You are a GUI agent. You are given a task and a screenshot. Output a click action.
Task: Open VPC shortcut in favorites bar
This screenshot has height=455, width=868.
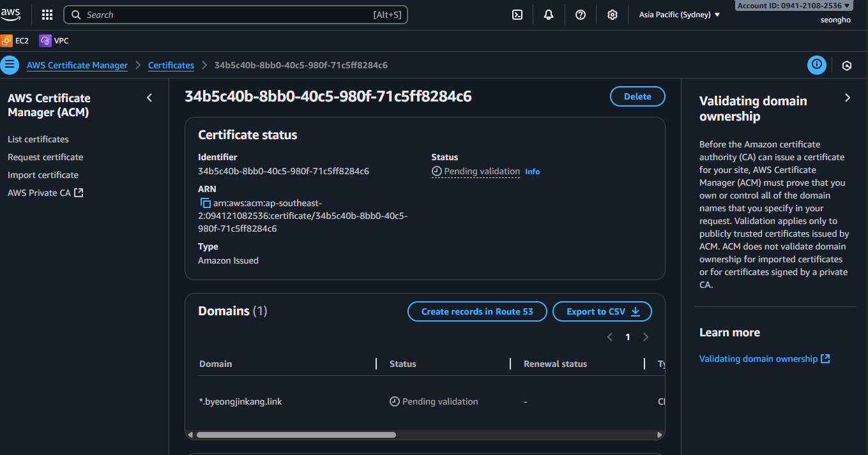tap(54, 41)
